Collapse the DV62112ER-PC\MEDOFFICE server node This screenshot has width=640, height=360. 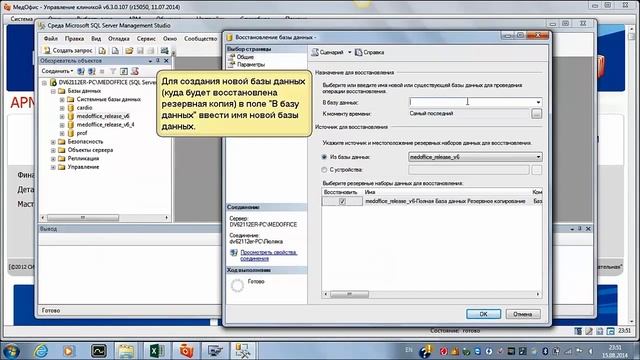[44, 83]
